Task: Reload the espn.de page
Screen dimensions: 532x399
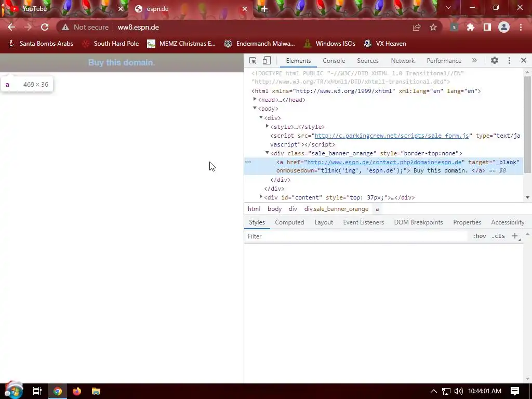Action: pos(45,27)
